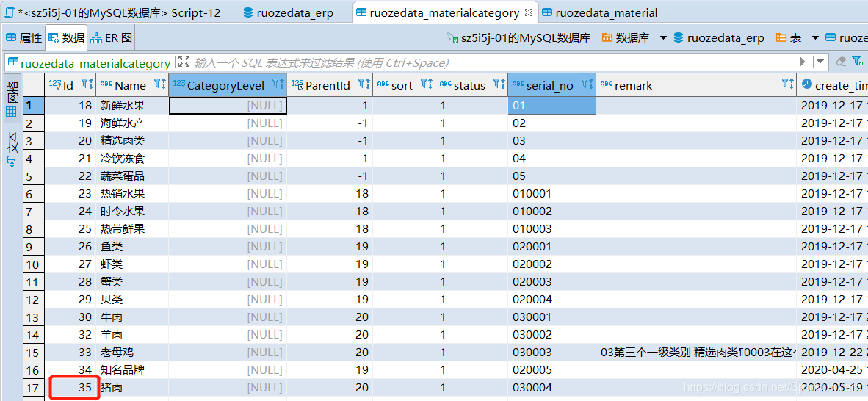Open the filter history dropdown arrow
This screenshot has height=401, width=868.
(820, 62)
